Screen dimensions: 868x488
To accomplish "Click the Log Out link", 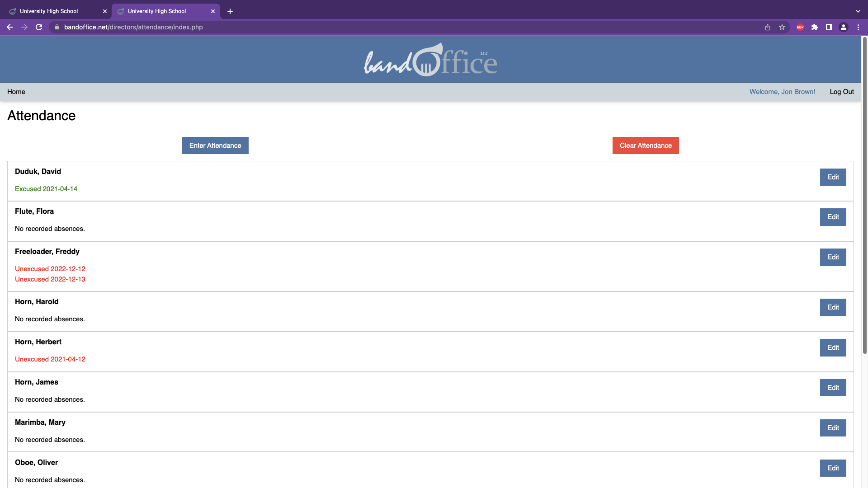I will tap(841, 92).
